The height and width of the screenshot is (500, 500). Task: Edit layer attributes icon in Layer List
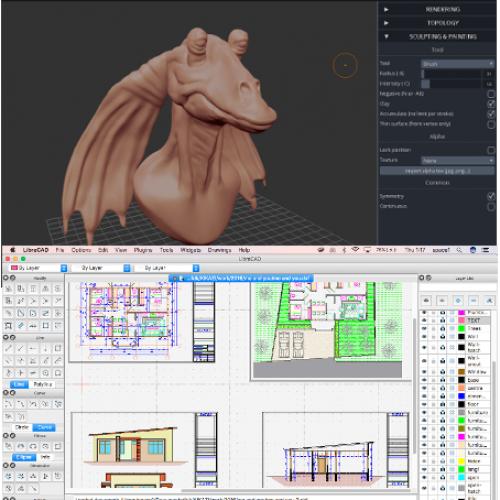(x=489, y=301)
